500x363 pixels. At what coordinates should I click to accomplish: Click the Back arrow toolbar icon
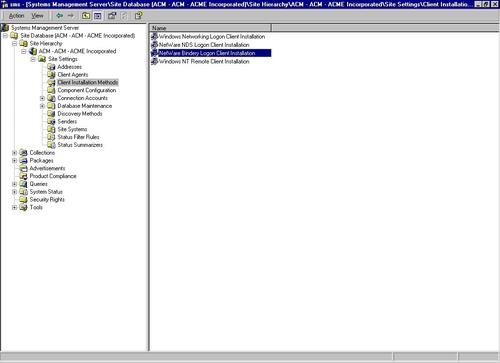pyautogui.click(x=60, y=16)
